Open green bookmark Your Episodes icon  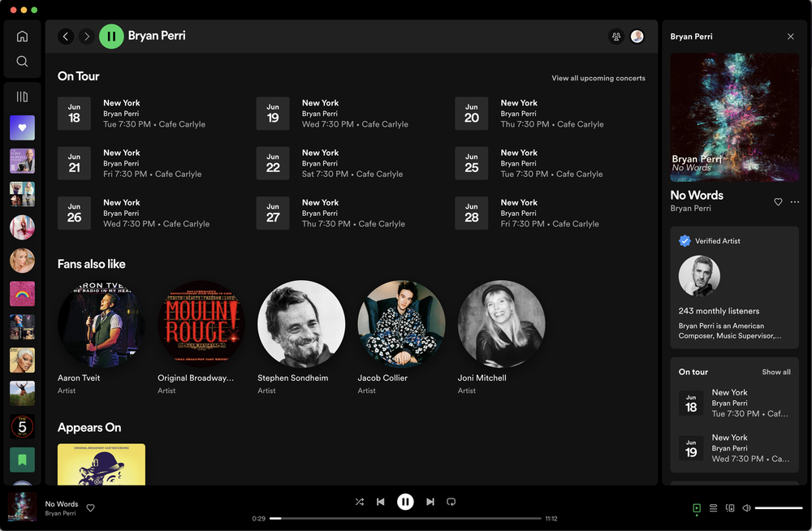point(22,460)
